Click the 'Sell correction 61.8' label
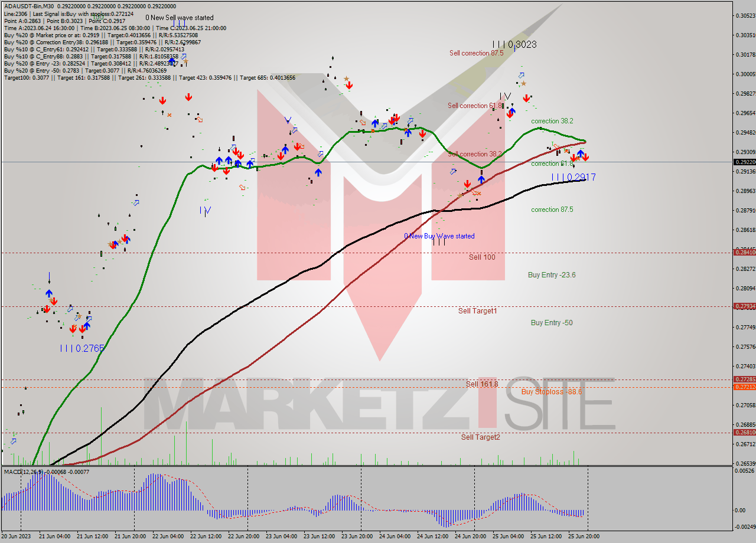756x543 pixels. (475, 106)
